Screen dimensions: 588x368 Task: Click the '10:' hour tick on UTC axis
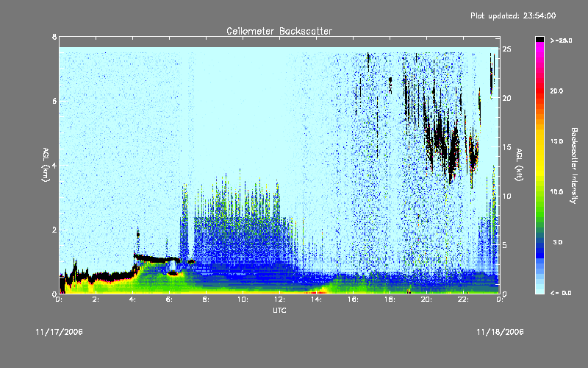[x=243, y=300]
